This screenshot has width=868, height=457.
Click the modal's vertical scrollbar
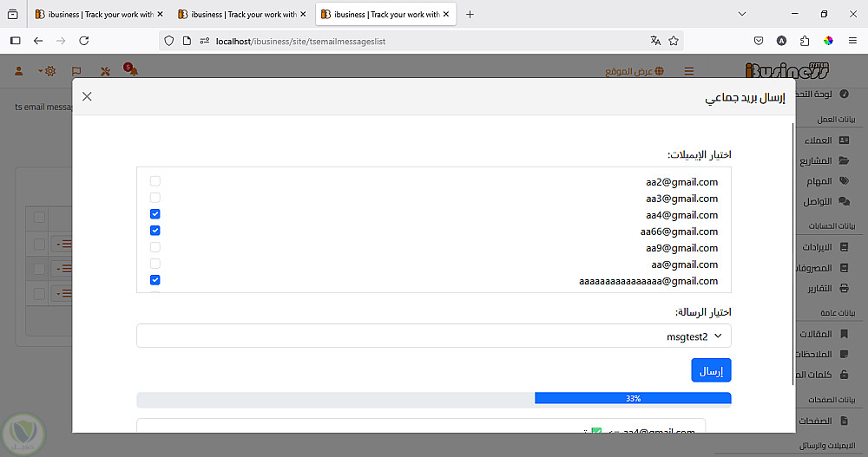793,254
